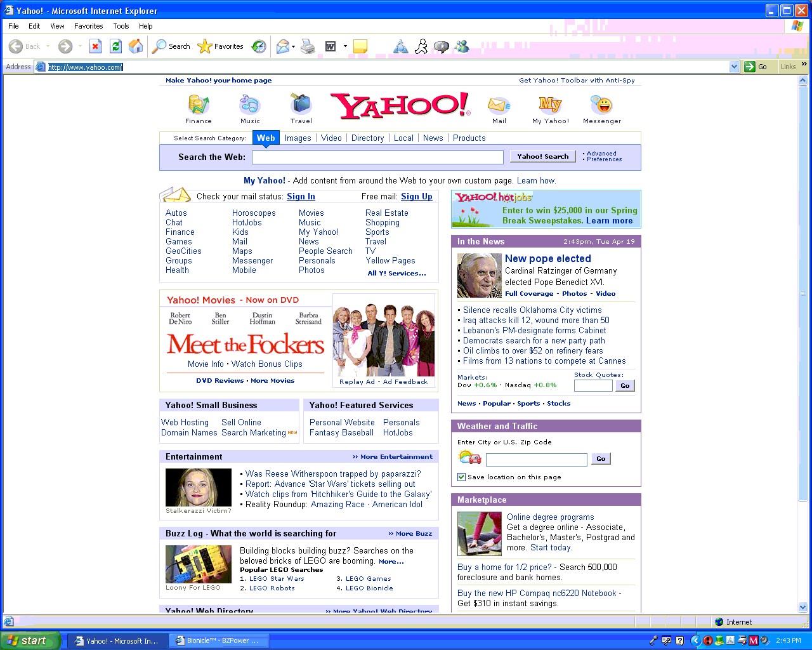The width and height of the screenshot is (812, 650).
Task: Click the Sign Up free mail link
Action: 417,197
